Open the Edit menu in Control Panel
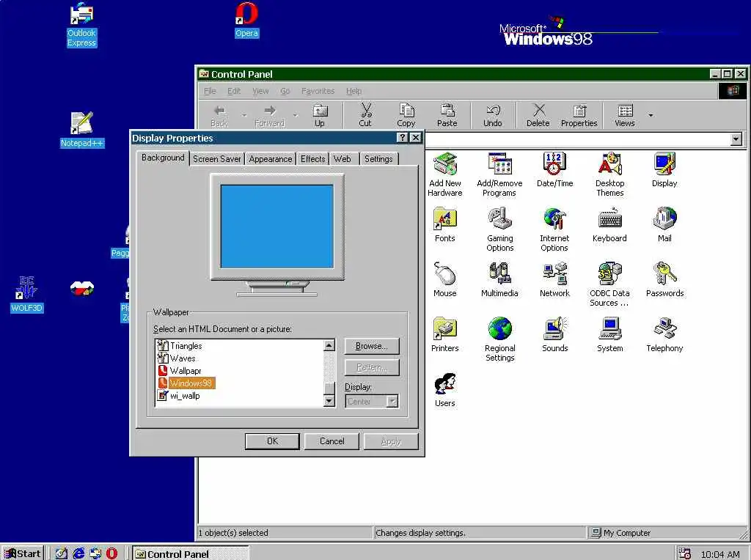 click(234, 91)
